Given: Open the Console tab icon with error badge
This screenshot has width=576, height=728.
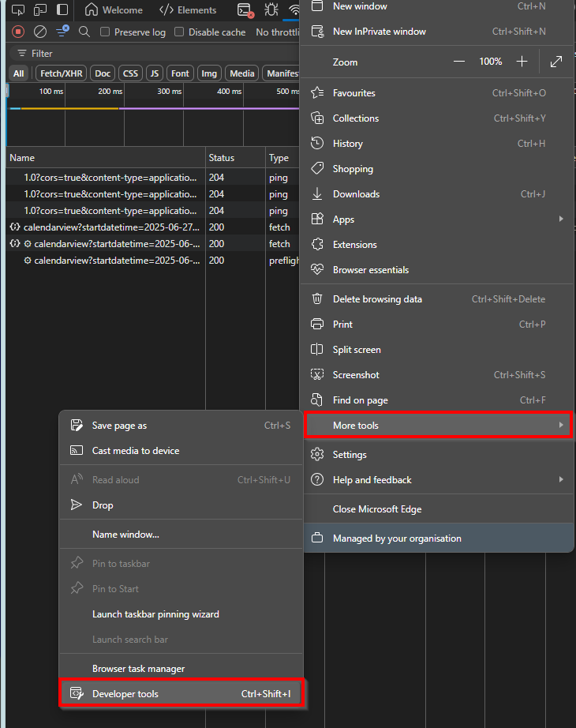Looking at the screenshot, I should pos(245,10).
